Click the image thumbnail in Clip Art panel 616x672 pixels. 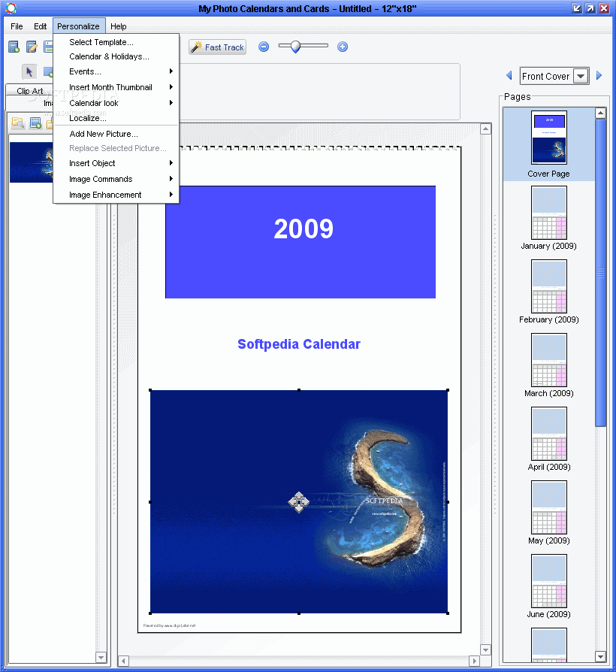[x=32, y=162]
